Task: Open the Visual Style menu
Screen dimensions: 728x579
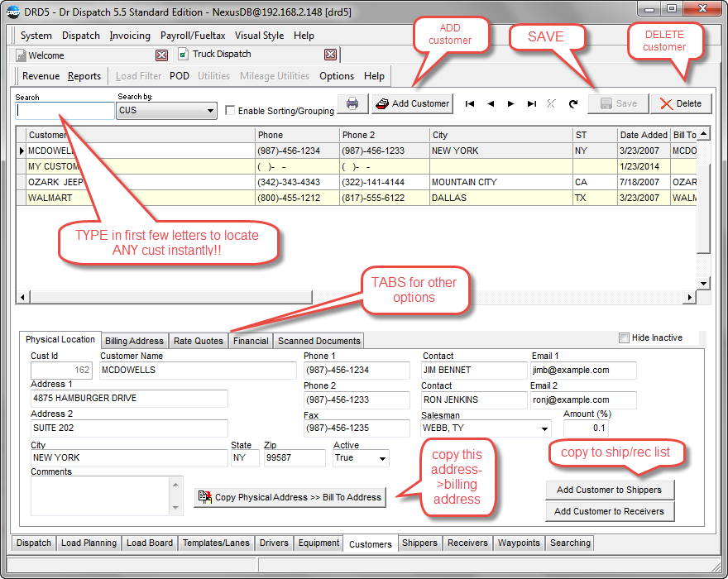Action: [259, 36]
